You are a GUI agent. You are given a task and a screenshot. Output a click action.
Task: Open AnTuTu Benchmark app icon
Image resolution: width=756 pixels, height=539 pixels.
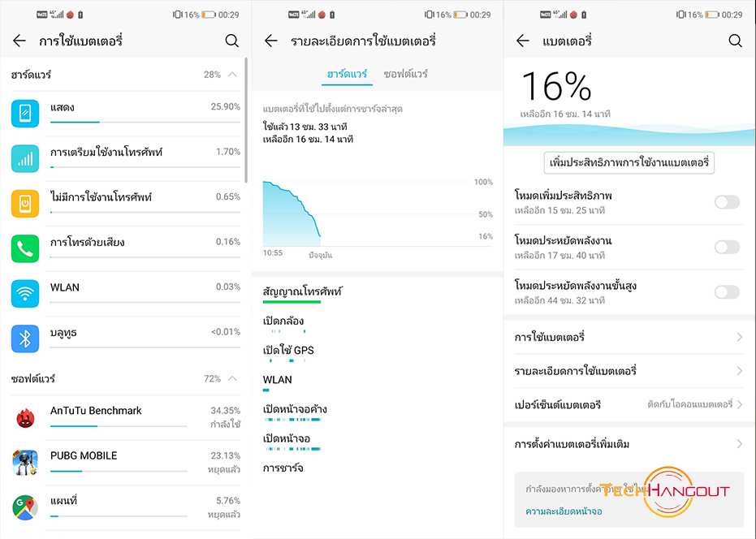(x=25, y=417)
